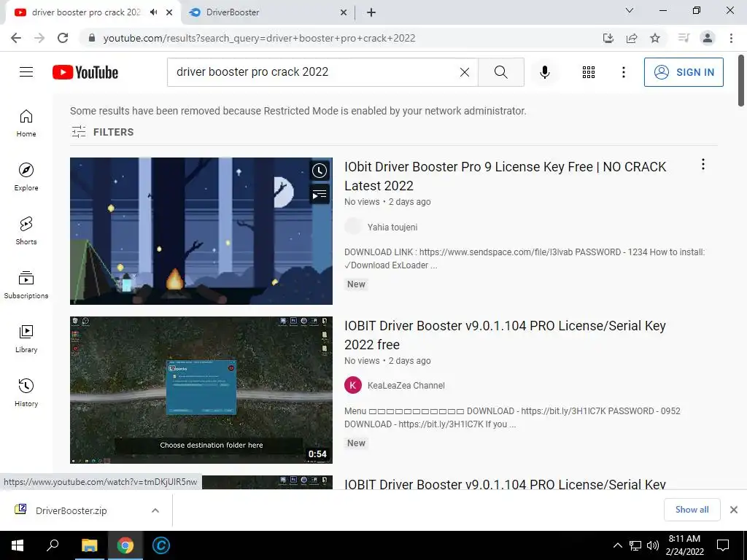Bookmark this tab with star
The image size is (747, 560).
pos(655,38)
